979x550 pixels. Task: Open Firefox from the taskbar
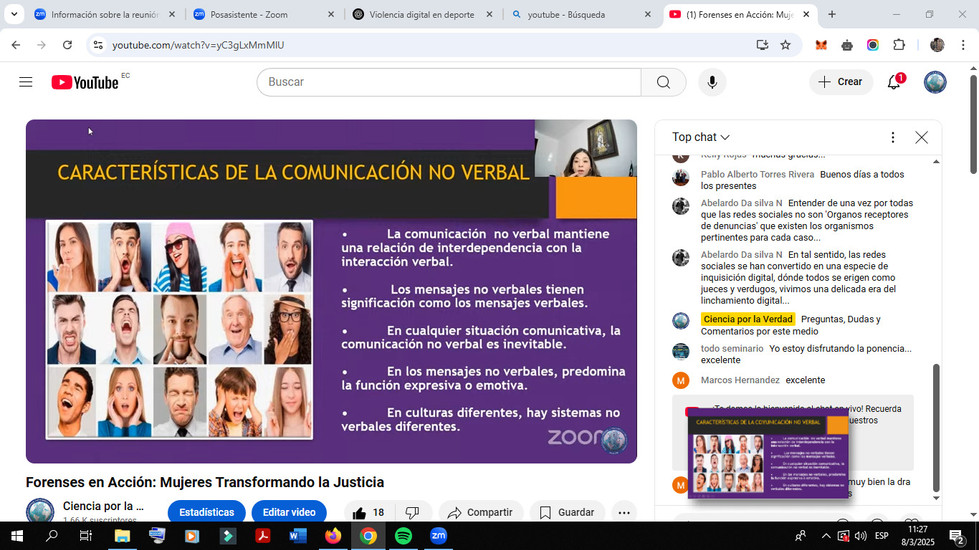(x=333, y=536)
